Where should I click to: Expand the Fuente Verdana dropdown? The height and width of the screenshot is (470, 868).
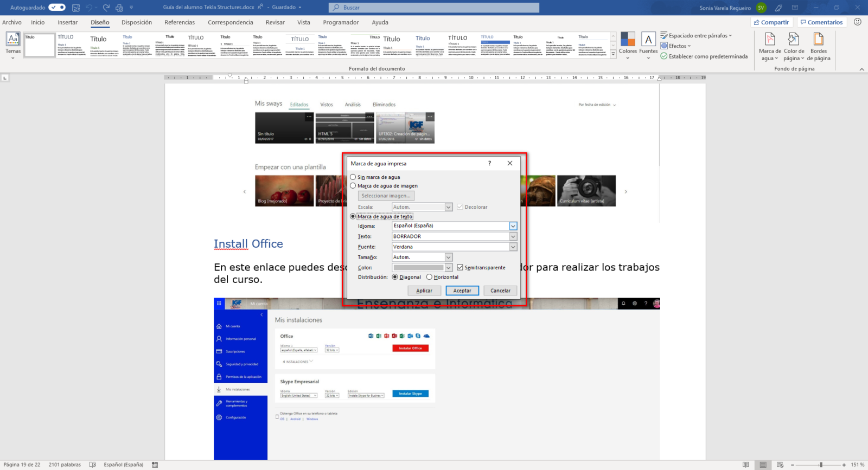[513, 247]
